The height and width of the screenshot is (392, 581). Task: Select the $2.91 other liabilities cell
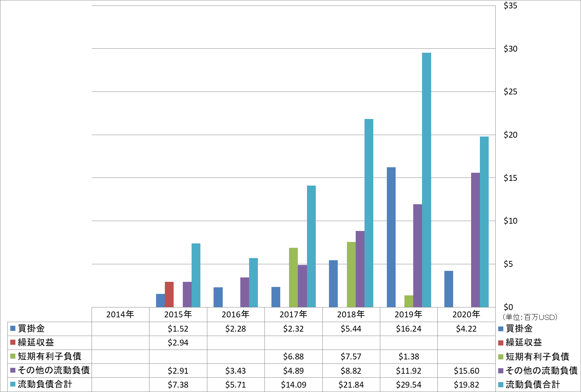point(178,371)
